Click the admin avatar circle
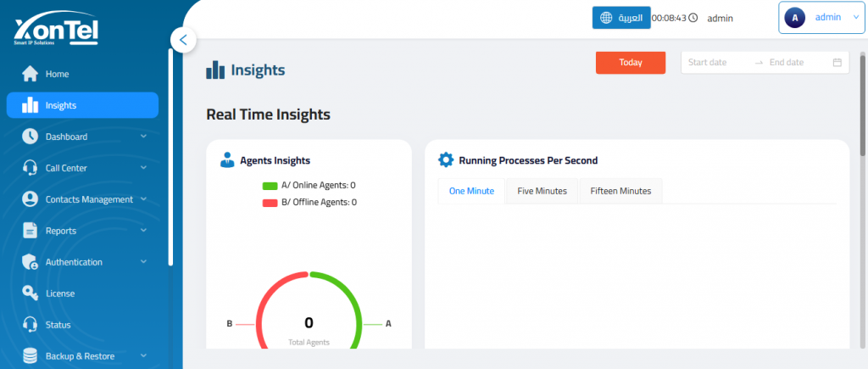 coord(795,18)
